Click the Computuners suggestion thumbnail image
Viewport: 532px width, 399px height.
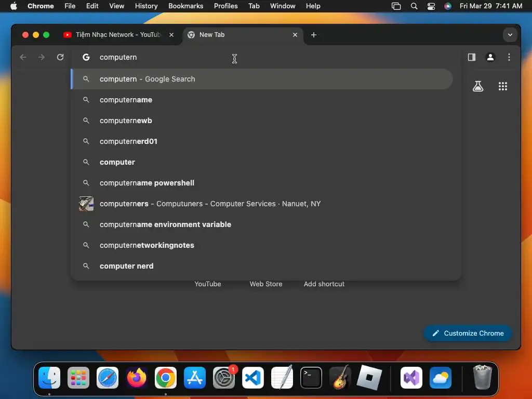(86, 204)
